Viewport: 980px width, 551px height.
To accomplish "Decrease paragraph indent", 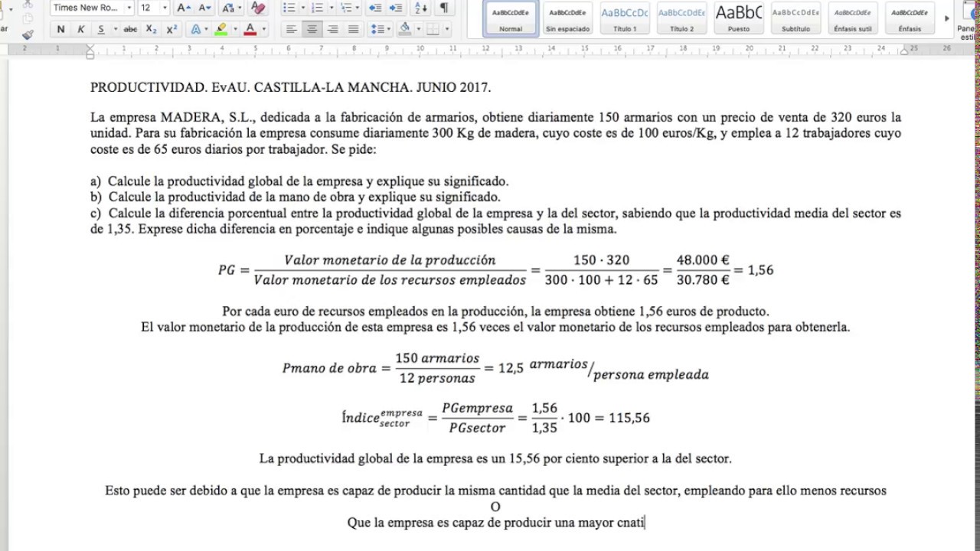I will [x=375, y=8].
